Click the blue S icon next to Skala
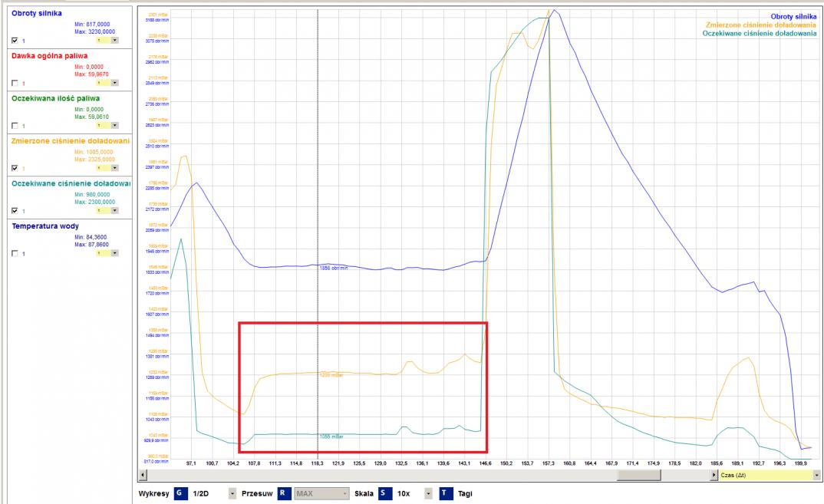Viewport: 824px width, 504px height. point(382,493)
